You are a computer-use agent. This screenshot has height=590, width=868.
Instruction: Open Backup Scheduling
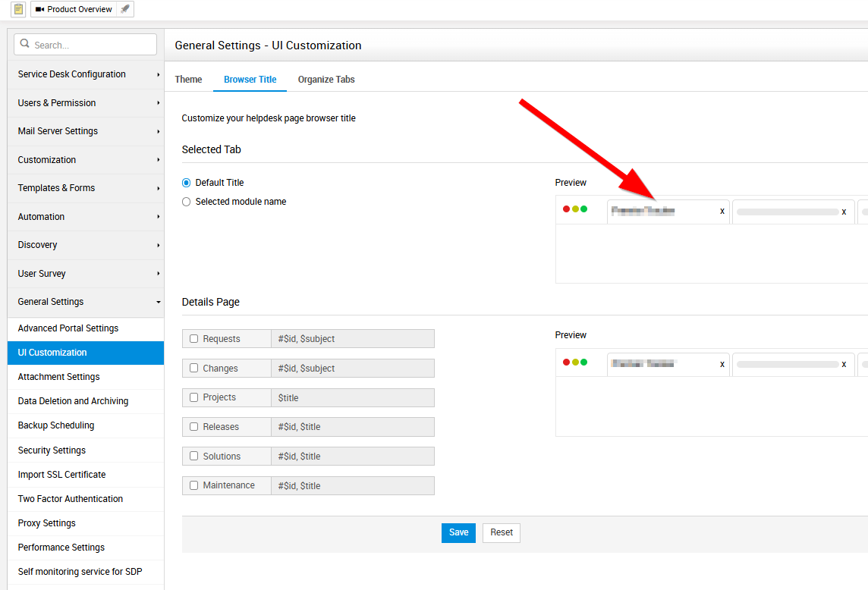pos(85,425)
